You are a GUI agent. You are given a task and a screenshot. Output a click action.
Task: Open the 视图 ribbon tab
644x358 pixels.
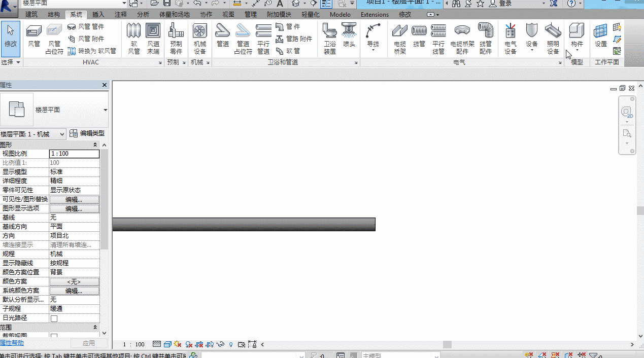coord(228,15)
